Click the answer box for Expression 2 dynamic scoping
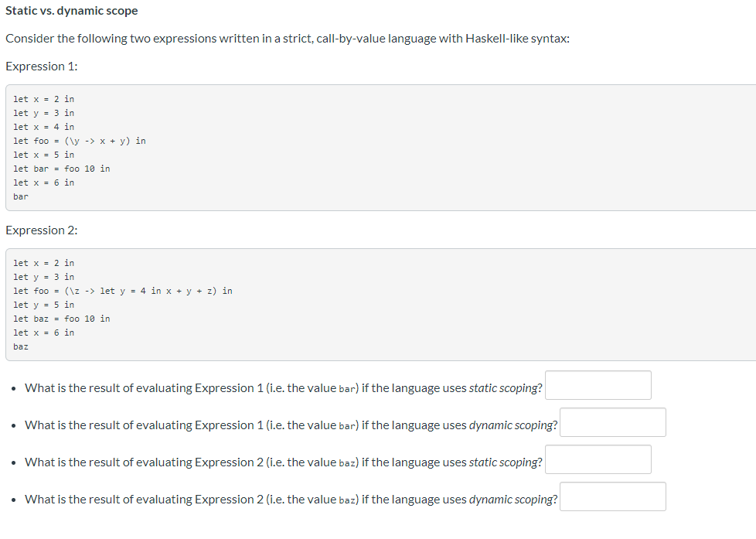Image resolution: width=756 pixels, height=539 pixels. pyautogui.click(x=612, y=496)
